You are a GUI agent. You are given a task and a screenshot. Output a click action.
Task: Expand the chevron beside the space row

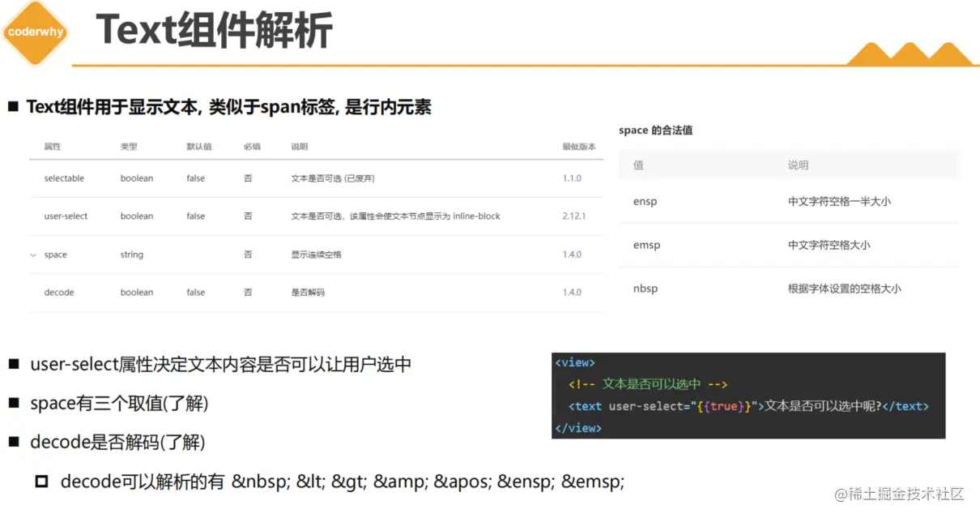[33, 255]
